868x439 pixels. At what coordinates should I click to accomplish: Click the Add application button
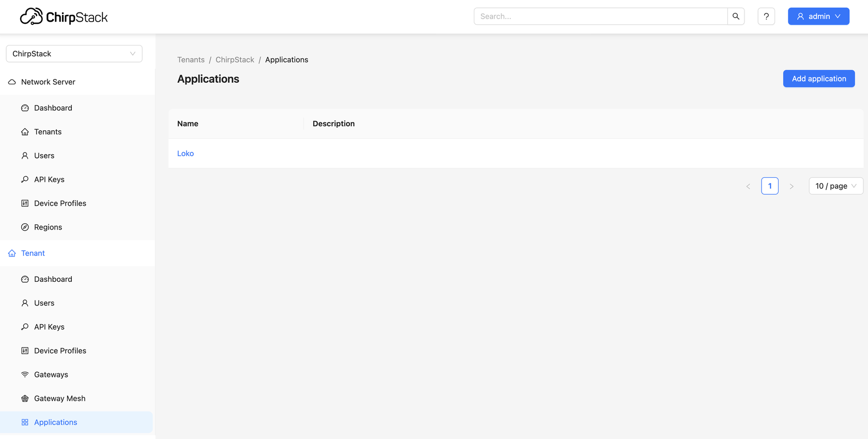tap(819, 79)
